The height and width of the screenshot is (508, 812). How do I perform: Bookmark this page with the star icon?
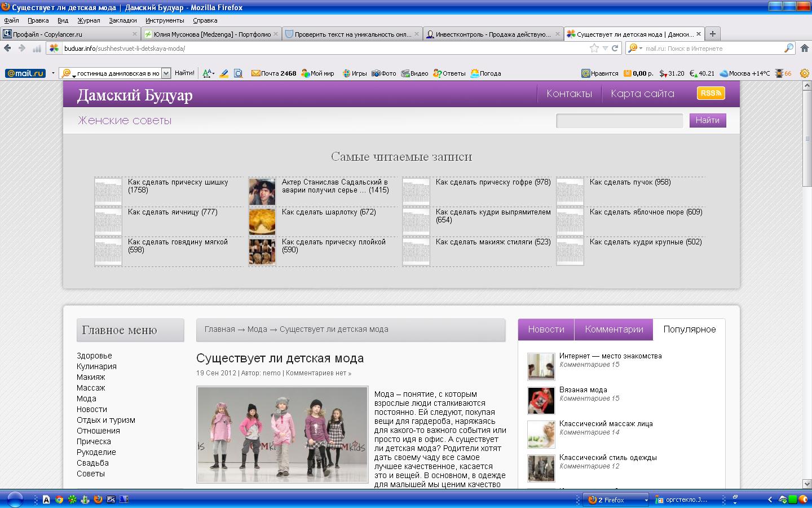click(594, 49)
